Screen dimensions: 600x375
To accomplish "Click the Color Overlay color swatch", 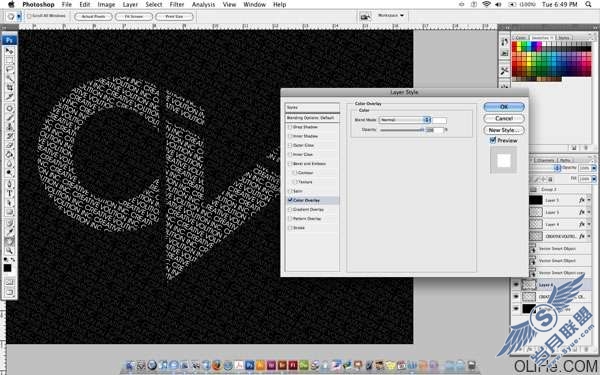I will click(x=439, y=120).
